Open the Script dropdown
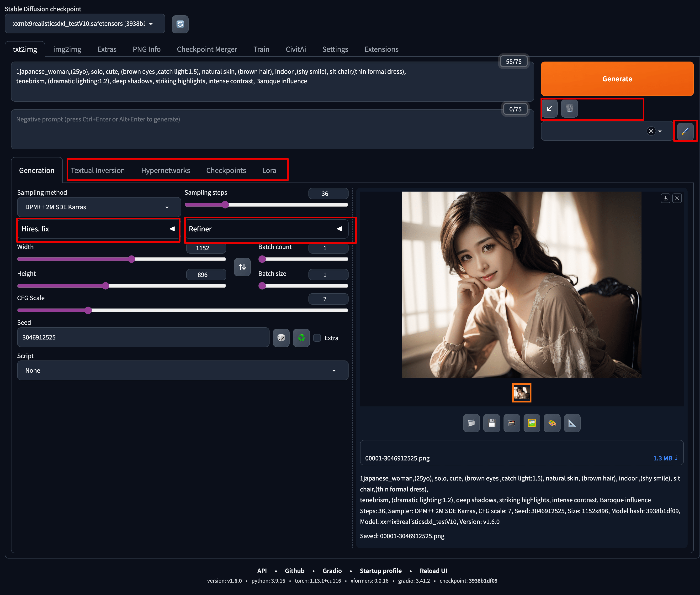 (182, 371)
